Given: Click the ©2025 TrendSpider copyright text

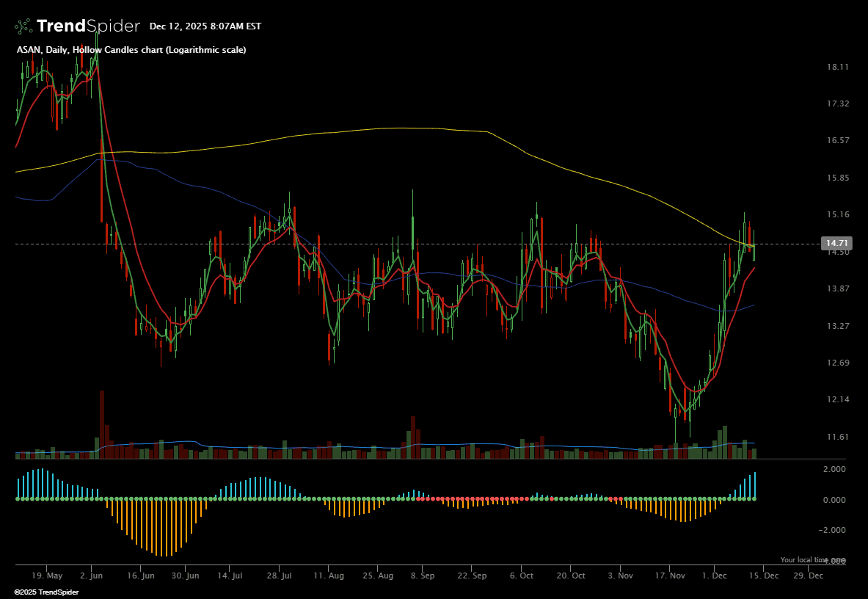Looking at the screenshot, I should [x=46, y=592].
